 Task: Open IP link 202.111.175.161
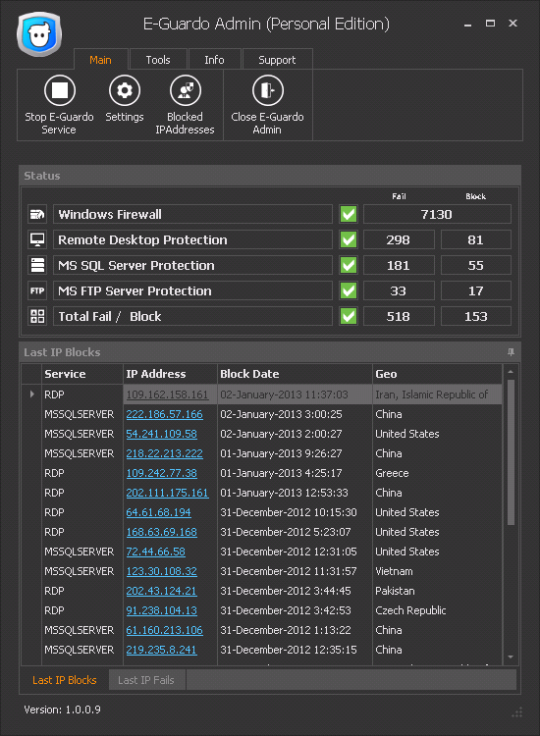point(167,493)
